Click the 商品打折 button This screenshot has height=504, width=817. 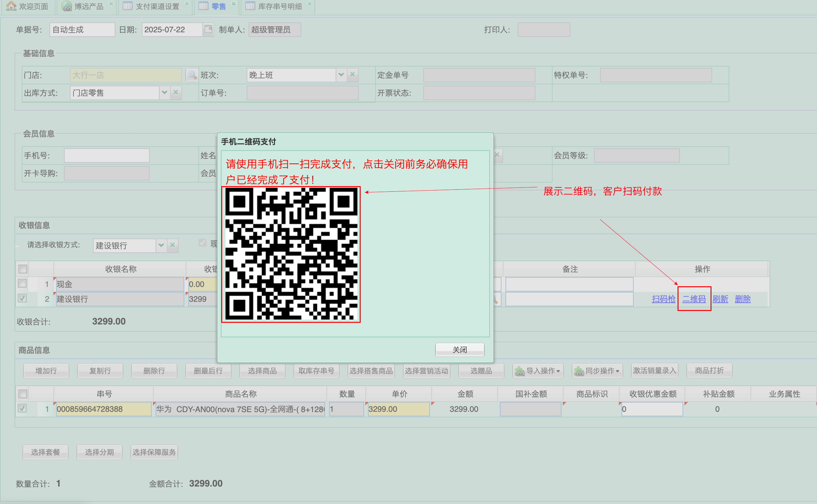click(709, 371)
